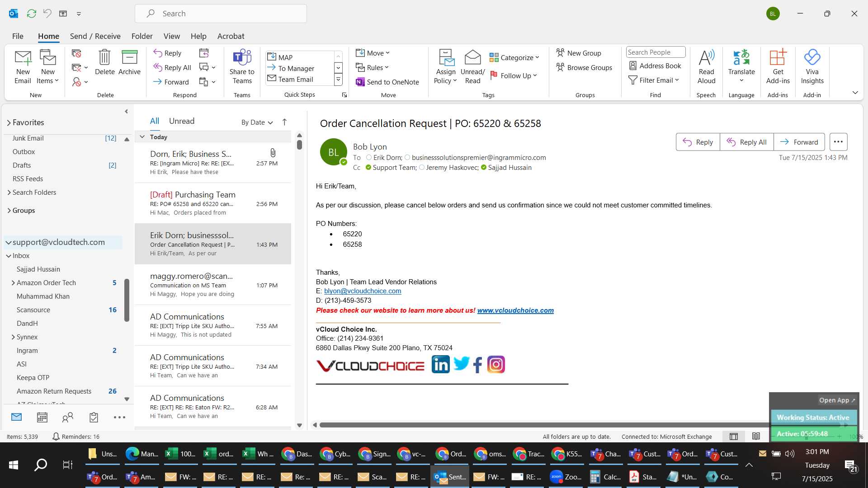Screen dimensions: 868x488
Task: Open the Twitter icon in signature
Action: 462,363
